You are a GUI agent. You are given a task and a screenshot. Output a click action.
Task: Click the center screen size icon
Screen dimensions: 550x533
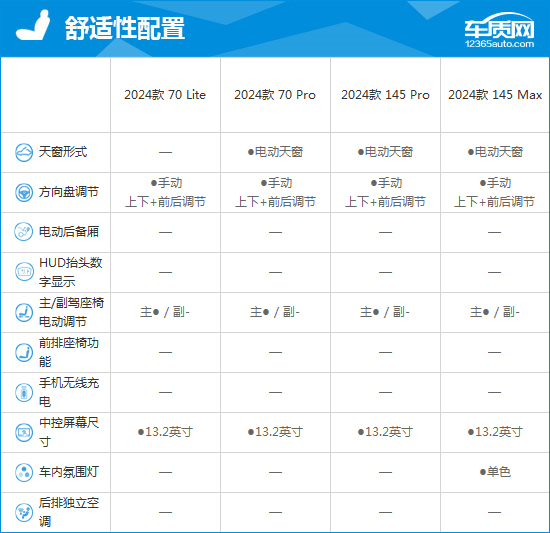pos(24,432)
